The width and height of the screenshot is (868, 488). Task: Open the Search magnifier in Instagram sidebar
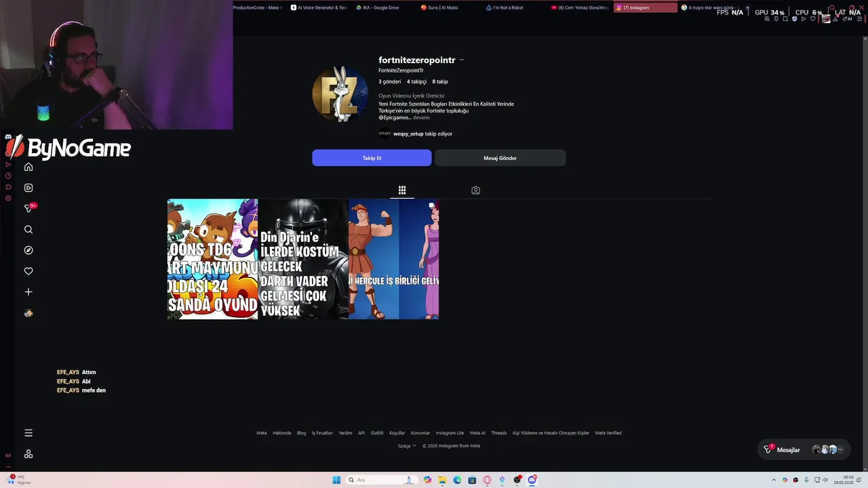pos(28,230)
